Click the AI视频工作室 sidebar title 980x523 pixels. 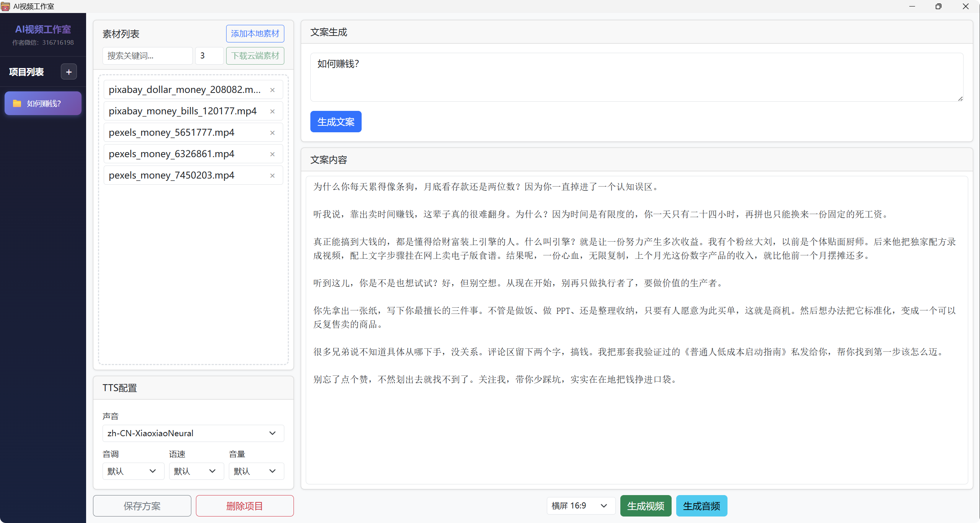[x=43, y=29]
